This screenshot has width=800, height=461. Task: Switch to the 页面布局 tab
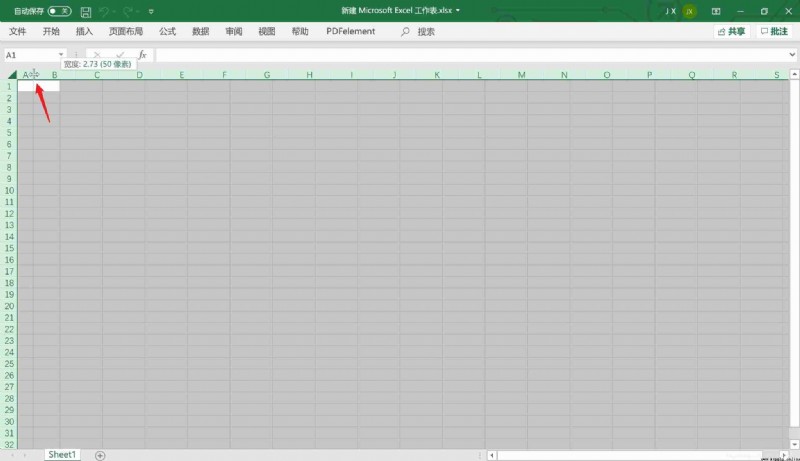tap(126, 32)
